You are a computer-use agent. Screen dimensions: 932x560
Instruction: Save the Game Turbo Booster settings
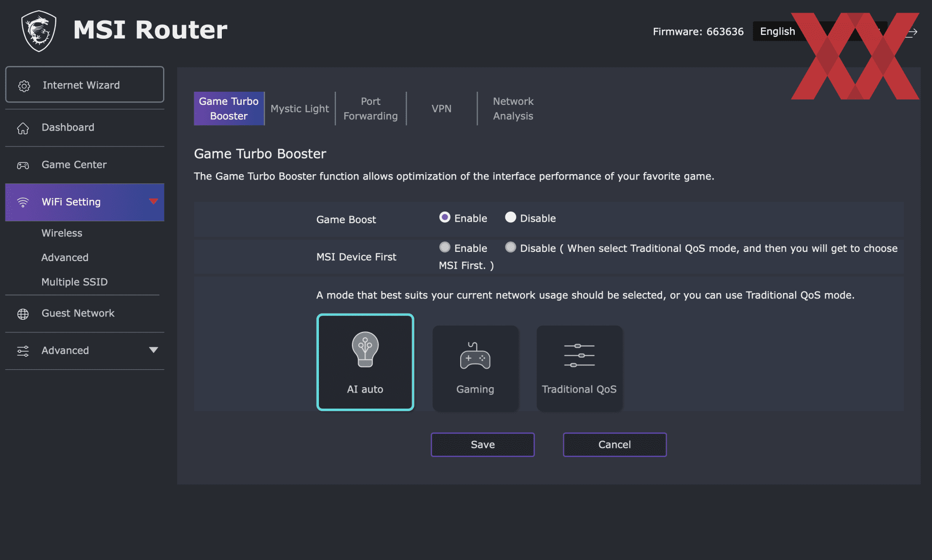pos(483,444)
